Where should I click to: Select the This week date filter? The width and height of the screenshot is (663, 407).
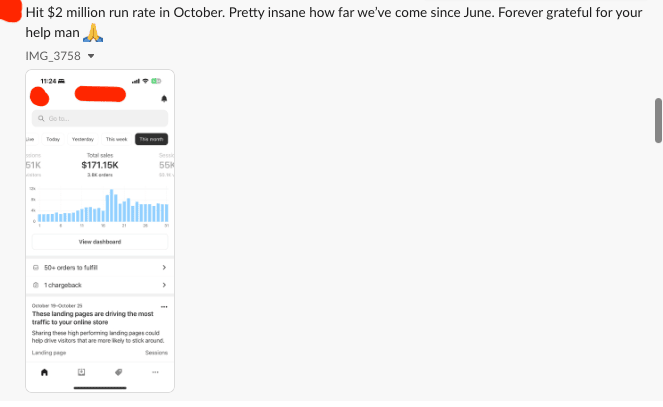pyautogui.click(x=117, y=139)
